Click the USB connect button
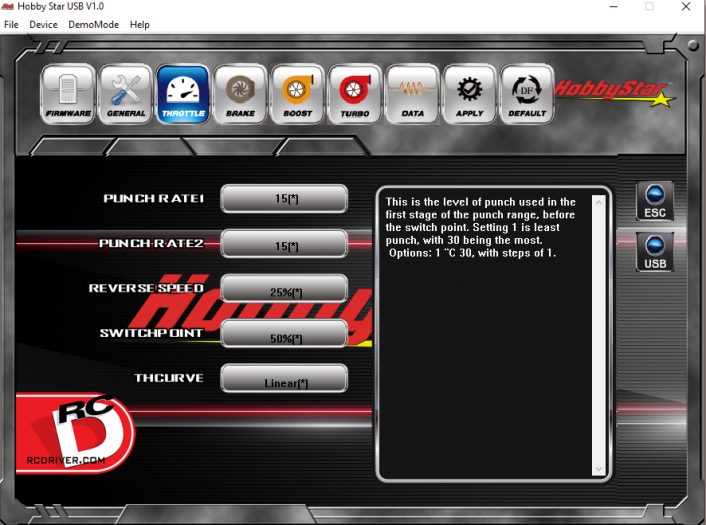 (655, 252)
